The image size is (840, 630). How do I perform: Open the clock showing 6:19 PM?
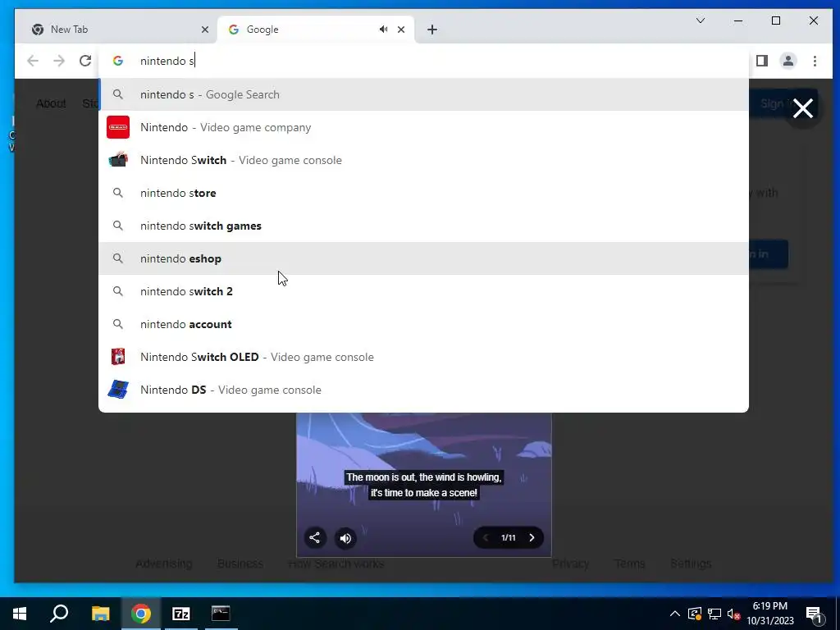coord(770,614)
